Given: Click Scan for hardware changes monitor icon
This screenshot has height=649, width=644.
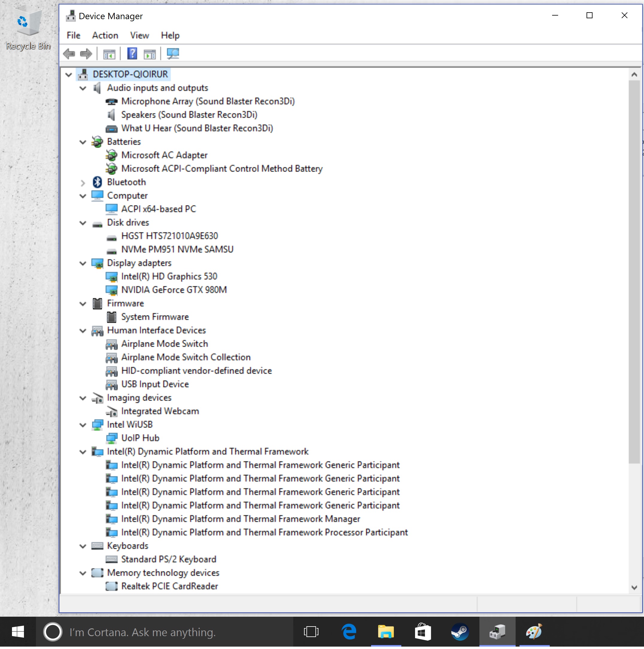Looking at the screenshot, I should [173, 54].
